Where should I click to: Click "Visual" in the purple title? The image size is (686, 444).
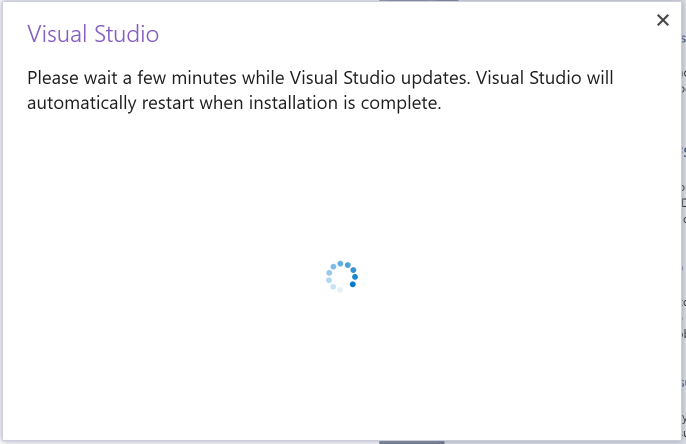[x=60, y=34]
